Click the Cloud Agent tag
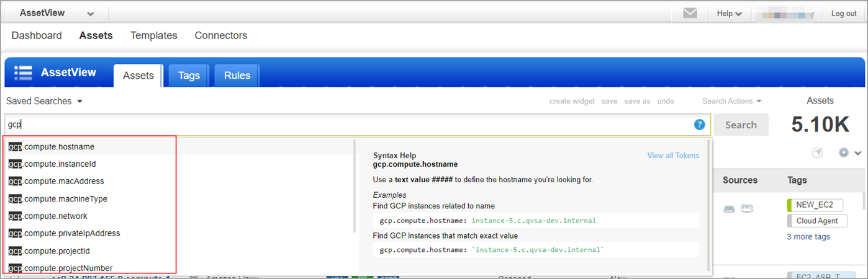 [x=817, y=221]
